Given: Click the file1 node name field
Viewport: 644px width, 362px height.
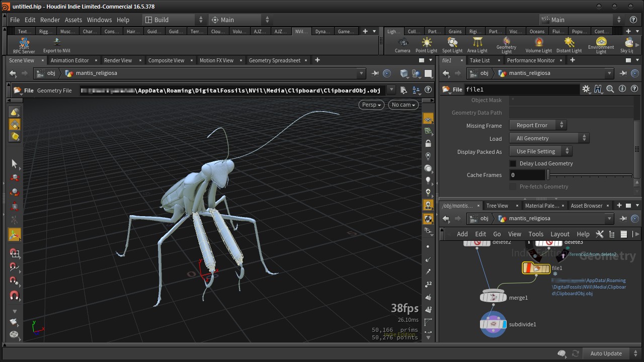Looking at the screenshot, I should tap(521, 89).
